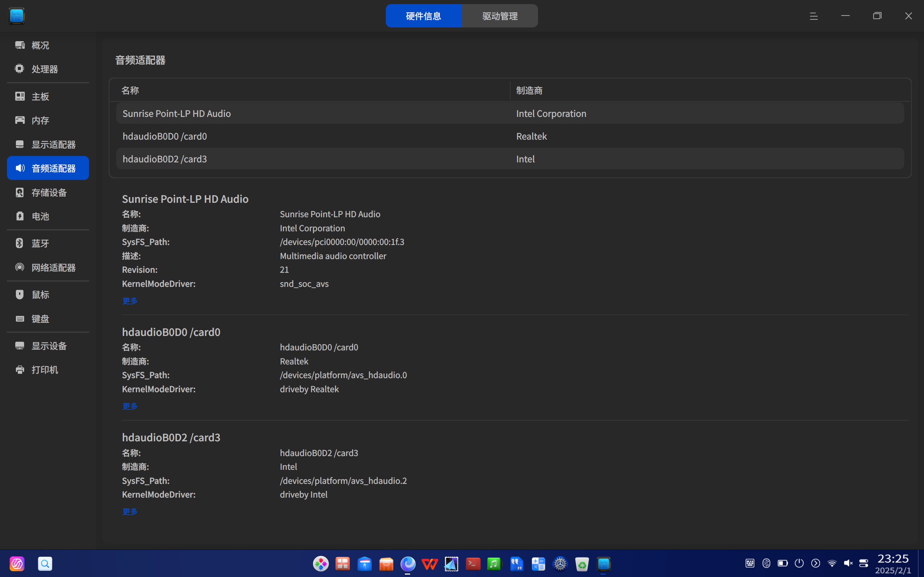The width and height of the screenshot is (924, 577).
Task: Launch the terminal from the dock
Action: click(x=473, y=564)
